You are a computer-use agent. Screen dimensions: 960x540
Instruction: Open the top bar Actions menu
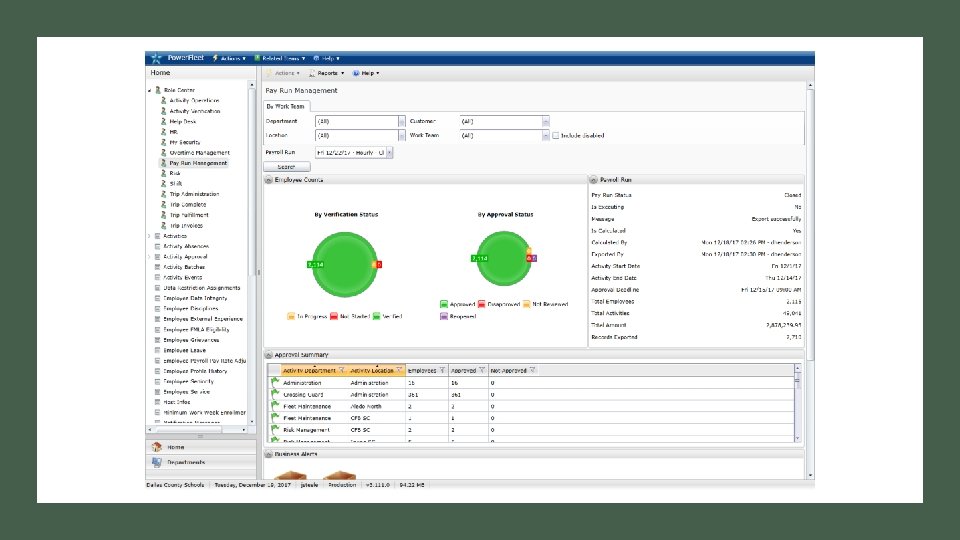click(230, 58)
